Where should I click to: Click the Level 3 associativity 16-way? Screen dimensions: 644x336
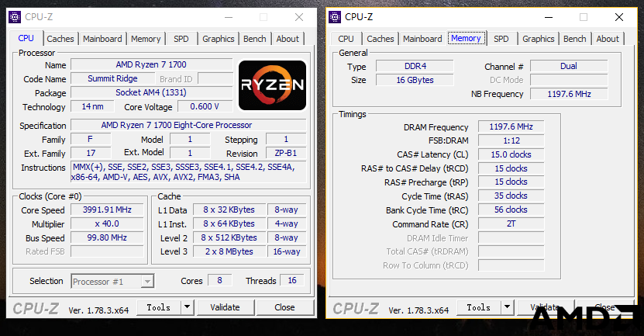[287, 251]
